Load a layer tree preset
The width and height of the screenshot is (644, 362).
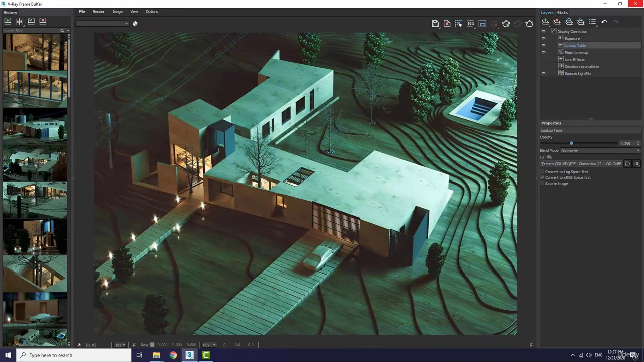click(x=581, y=22)
